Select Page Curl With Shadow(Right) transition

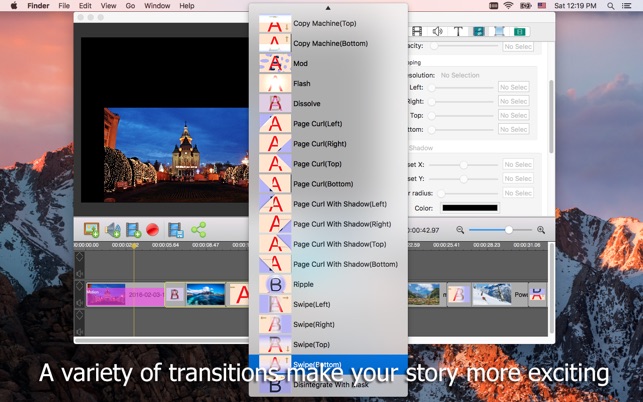[x=328, y=224]
